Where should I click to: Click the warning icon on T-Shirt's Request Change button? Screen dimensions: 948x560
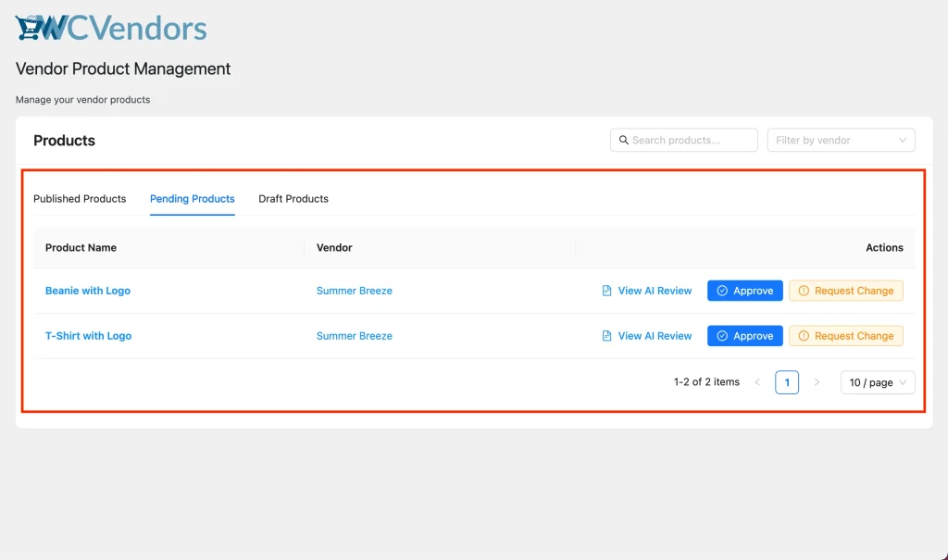tap(805, 335)
